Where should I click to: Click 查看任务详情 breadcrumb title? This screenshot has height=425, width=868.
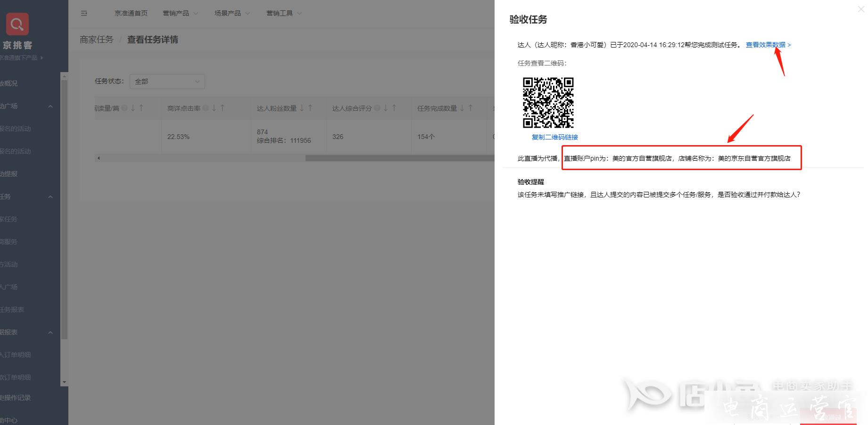click(153, 40)
